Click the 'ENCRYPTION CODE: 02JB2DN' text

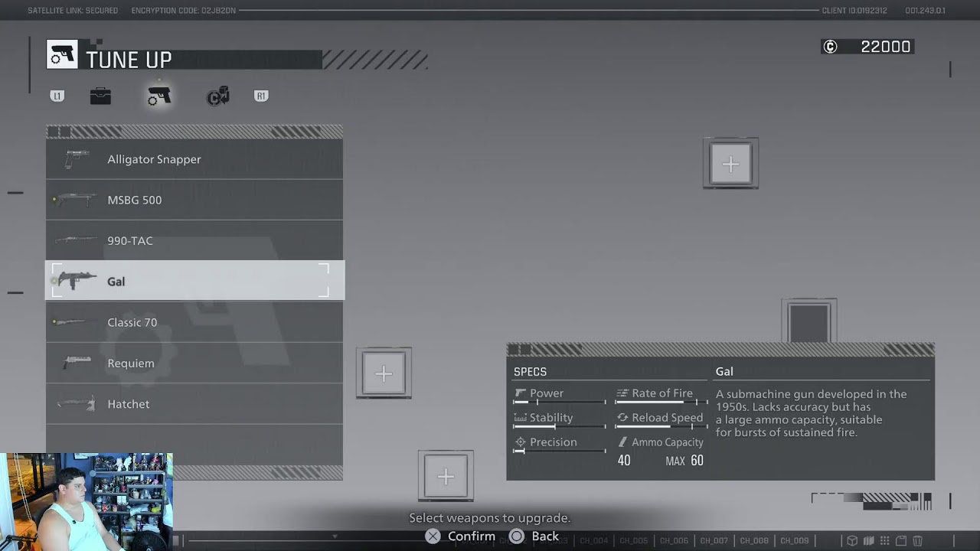click(184, 11)
